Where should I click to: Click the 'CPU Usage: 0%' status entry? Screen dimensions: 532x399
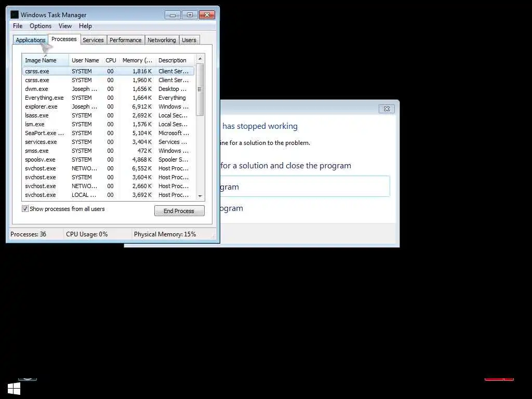point(87,234)
